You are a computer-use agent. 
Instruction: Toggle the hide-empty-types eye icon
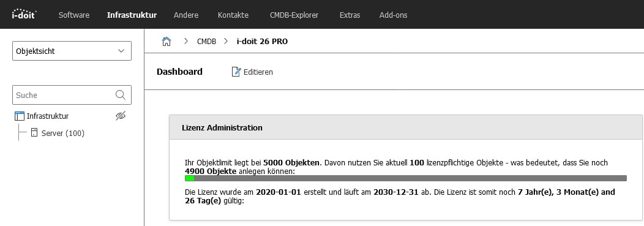tap(121, 116)
